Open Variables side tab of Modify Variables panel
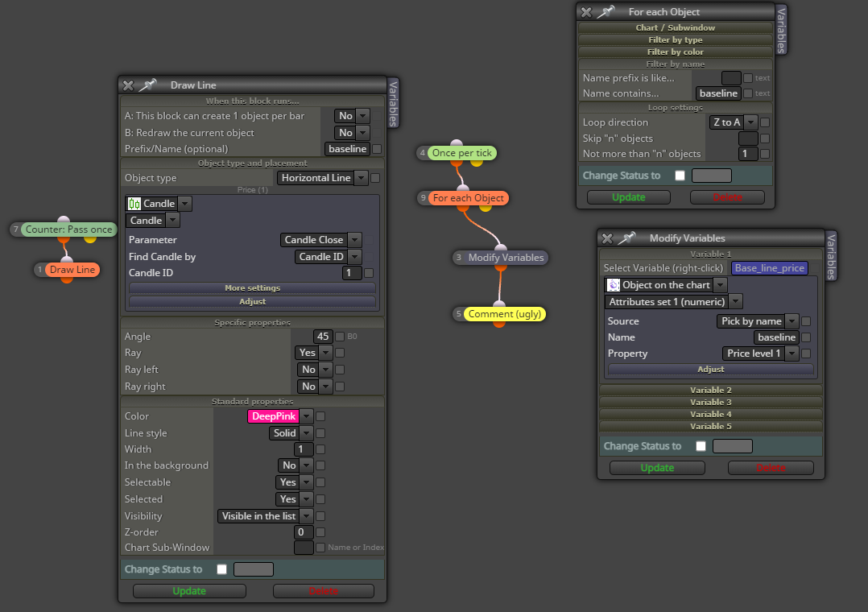Image resolution: width=868 pixels, height=612 pixels. [831, 256]
